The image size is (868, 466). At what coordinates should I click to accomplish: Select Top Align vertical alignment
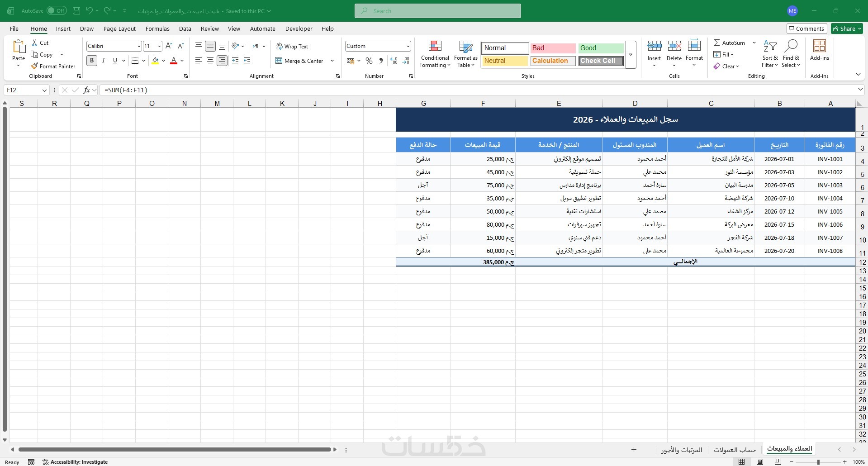click(198, 46)
